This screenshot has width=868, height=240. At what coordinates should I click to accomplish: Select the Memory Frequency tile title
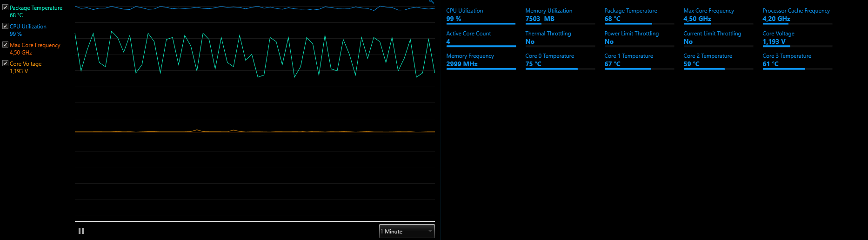point(470,56)
